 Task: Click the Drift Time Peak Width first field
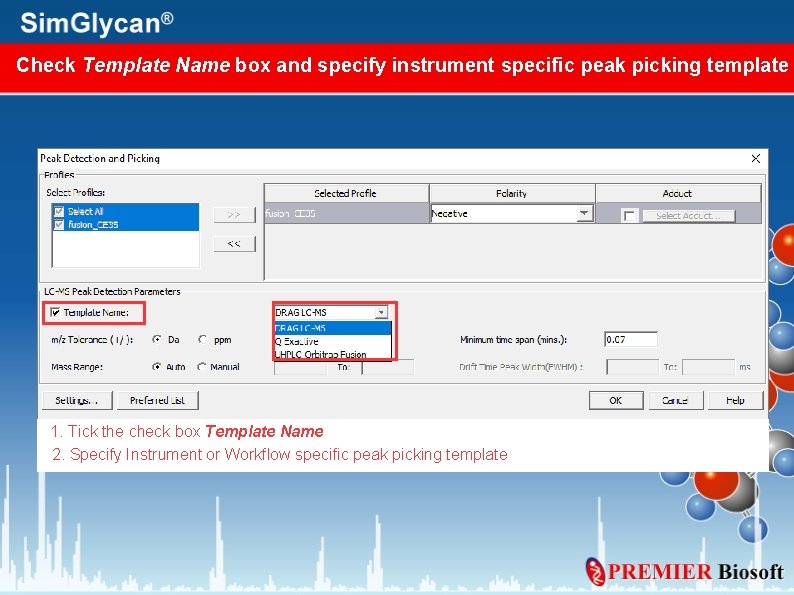tap(632, 367)
